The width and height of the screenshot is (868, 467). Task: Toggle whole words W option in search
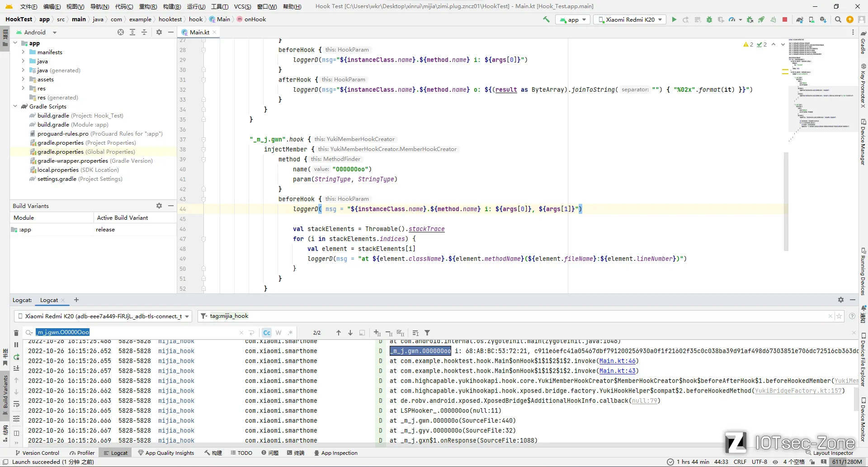pyautogui.click(x=278, y=333)
